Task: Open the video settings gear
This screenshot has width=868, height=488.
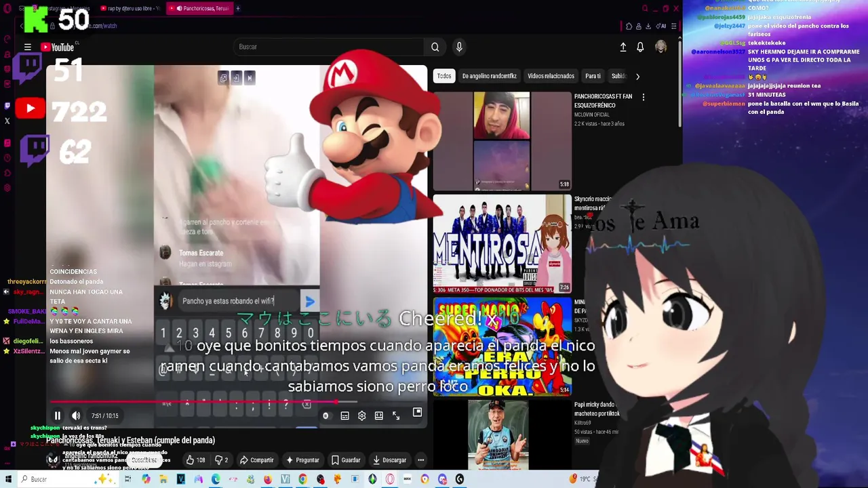Action: pyautogui.click(x=361, y=415)
